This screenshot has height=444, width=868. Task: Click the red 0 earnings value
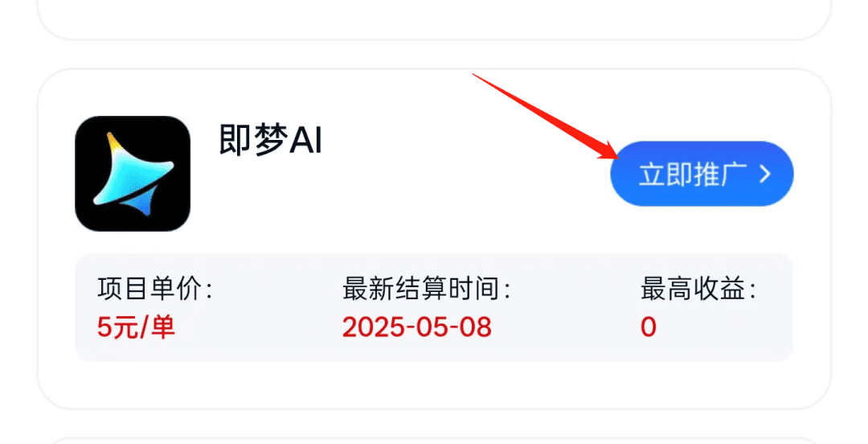pyautogui.click(x=649, y=327)
